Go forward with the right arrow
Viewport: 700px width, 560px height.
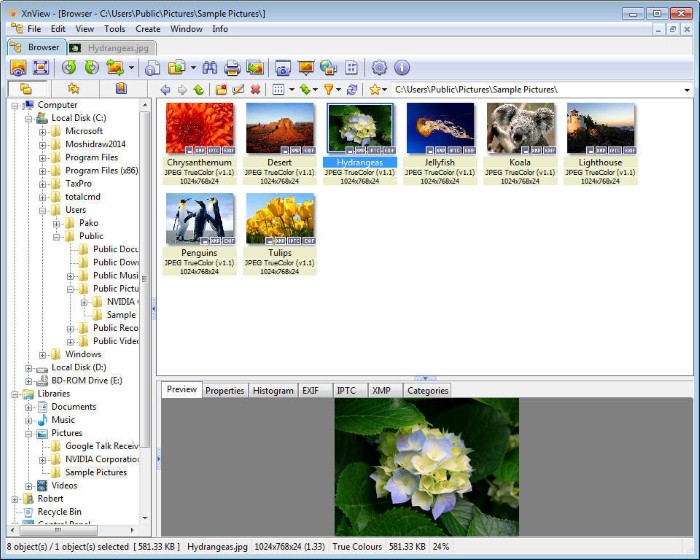click(x=182, y=90)
